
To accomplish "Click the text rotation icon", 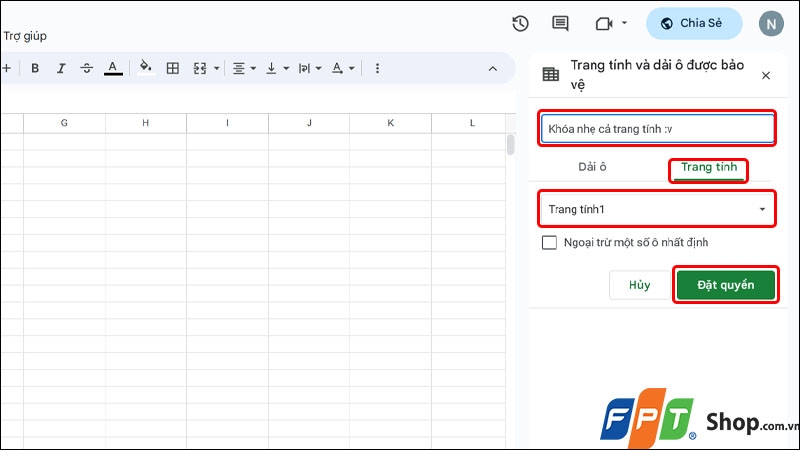I will pyautogui.click(x=337, y=68).
